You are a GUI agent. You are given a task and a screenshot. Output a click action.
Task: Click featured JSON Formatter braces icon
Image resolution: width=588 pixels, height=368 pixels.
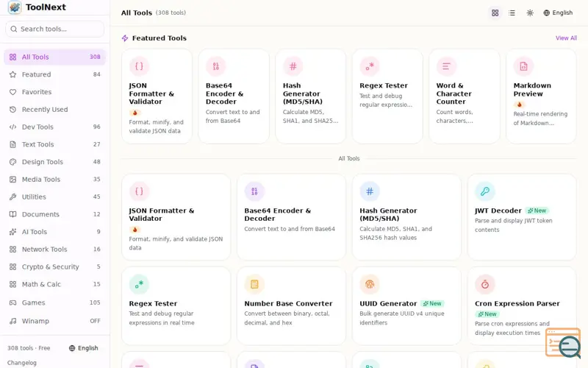tap(139, 66)
